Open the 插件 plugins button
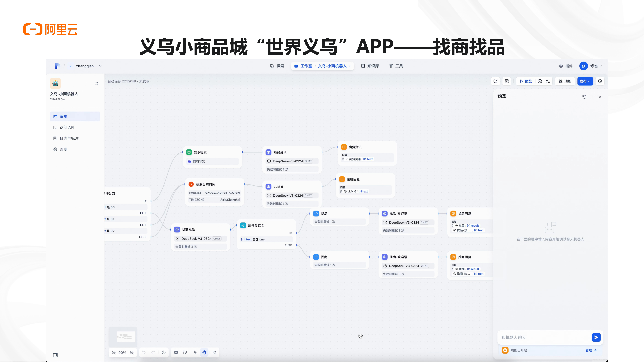 [x=566, y=66]
